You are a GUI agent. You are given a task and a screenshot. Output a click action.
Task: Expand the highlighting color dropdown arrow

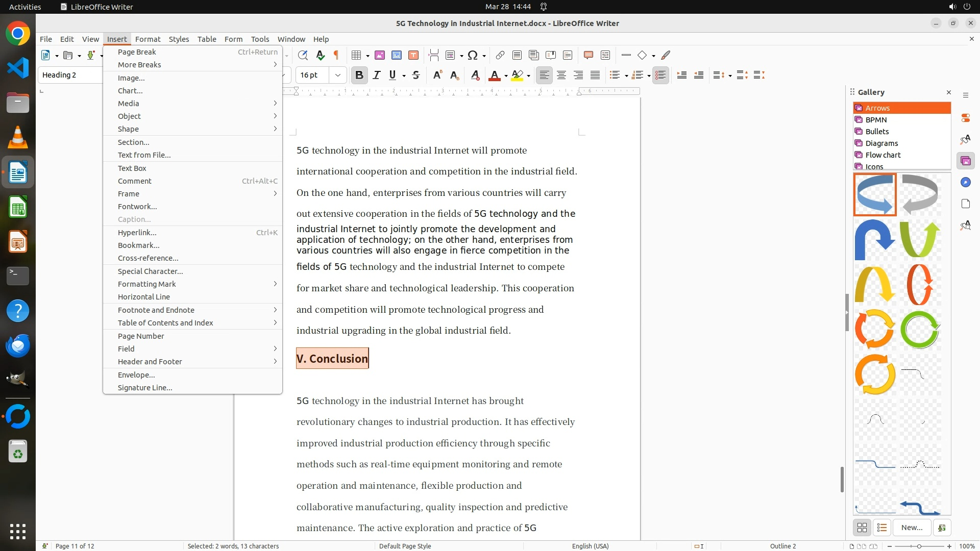click(528, 76)
